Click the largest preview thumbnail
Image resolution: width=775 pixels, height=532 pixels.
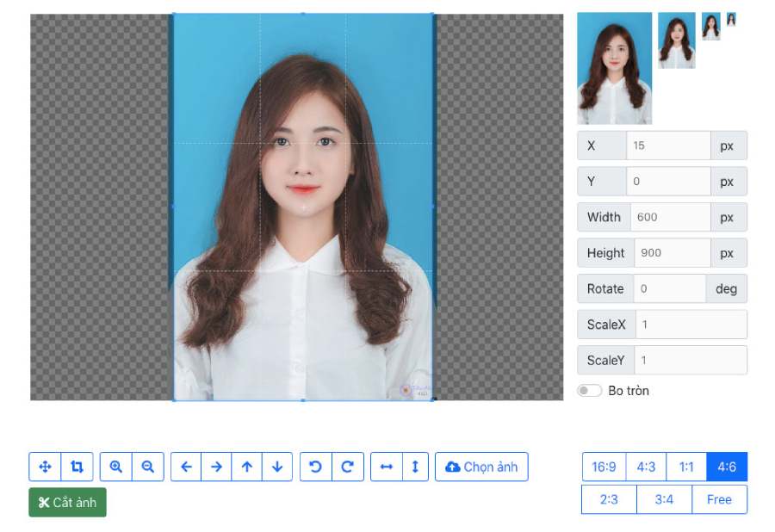[x=614, y=69]
